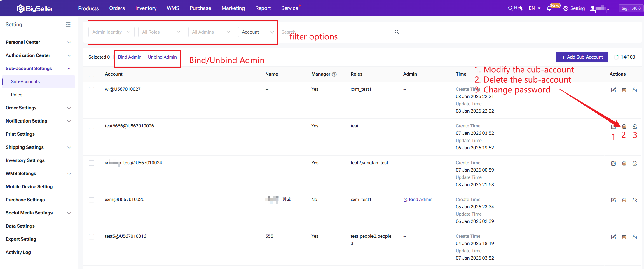The width and height of the screenshot is (644, 269).
Task: Open the Inventory top menu
Action: pos(146,8)
